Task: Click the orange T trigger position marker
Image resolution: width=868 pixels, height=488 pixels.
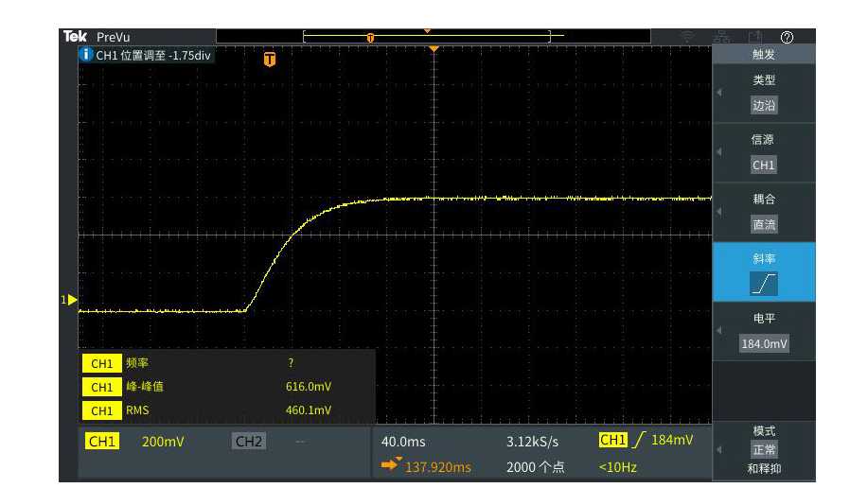Action: pyautogui.click(x=270, y=60)
